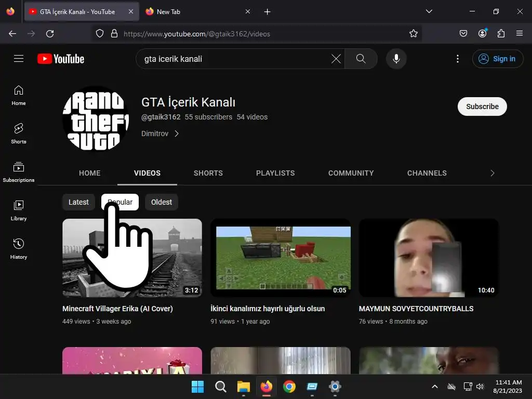Open the tracking protection shield icon
Image resolution: width=532 pixels, height=399 pixels.
pyautogui.click(x=99, y=34)
